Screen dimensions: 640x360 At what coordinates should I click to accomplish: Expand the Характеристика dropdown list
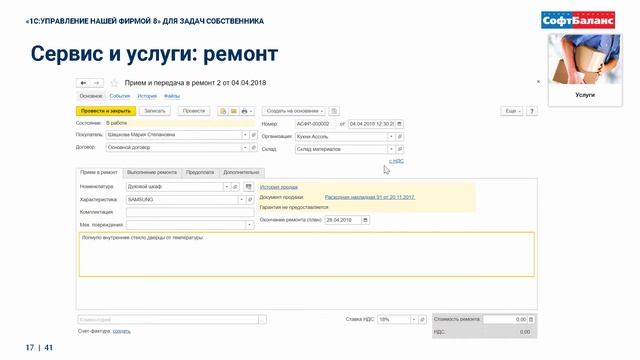pyautogui.click(x=242, y=200)
